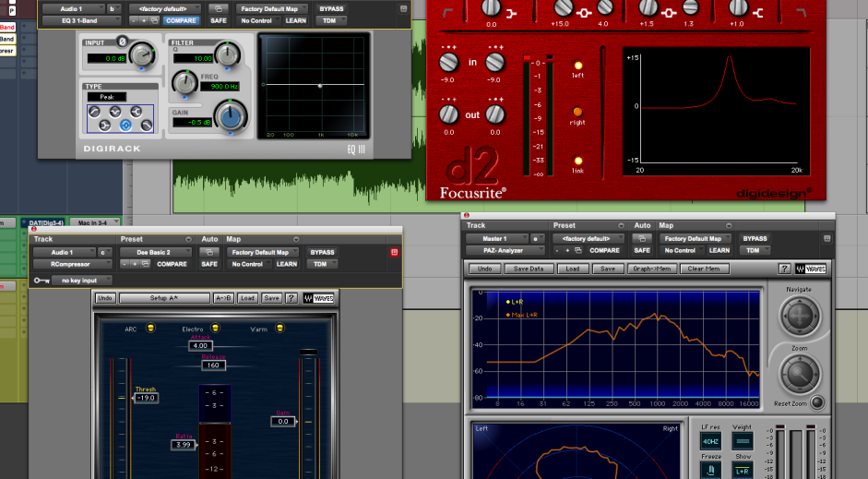Toggle the Focusrite d2 link LED
The image size is (868, 479).
coord(578,160)
